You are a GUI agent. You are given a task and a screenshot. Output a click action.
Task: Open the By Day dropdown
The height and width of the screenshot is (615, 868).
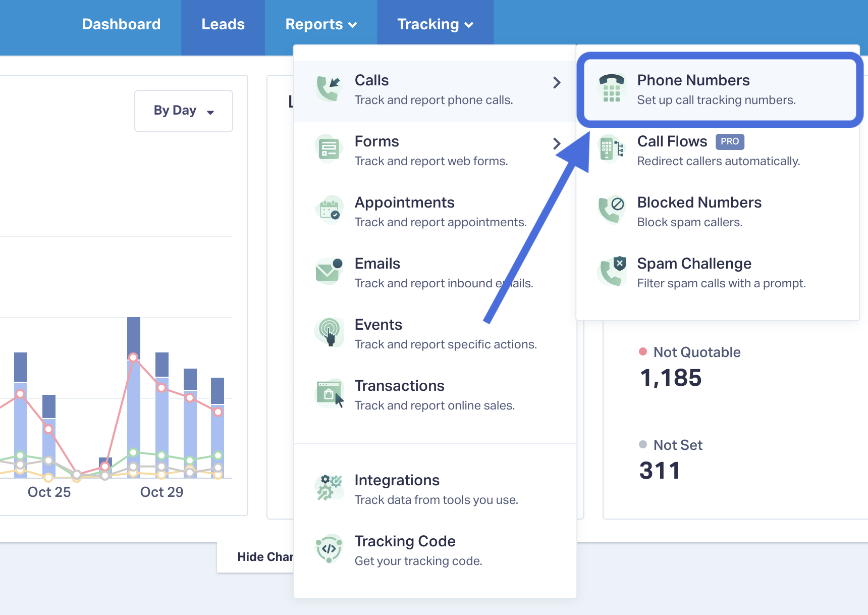point(184,111)
